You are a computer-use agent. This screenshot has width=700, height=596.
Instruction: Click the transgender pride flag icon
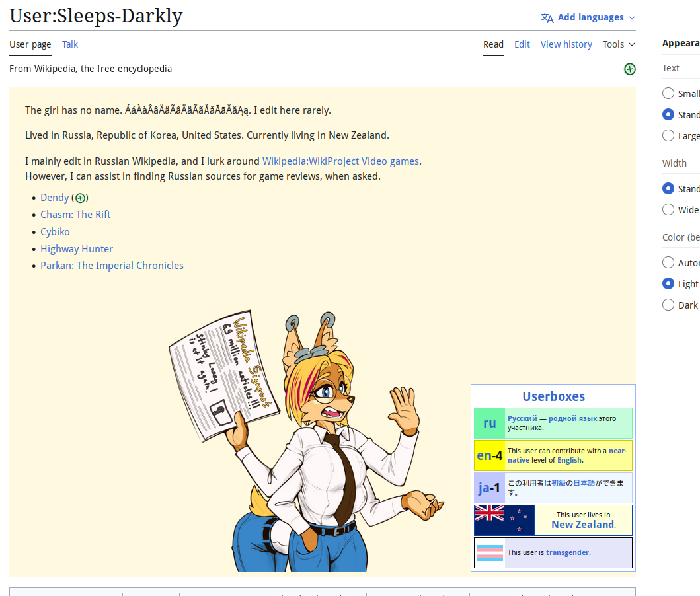(x=490, y=552)
